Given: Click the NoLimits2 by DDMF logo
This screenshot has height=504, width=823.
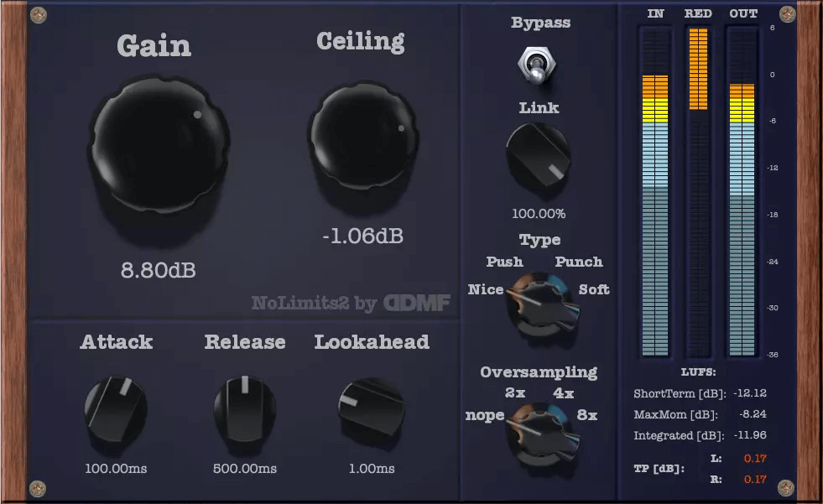Looking at the screenshot, I should point(351,304).
